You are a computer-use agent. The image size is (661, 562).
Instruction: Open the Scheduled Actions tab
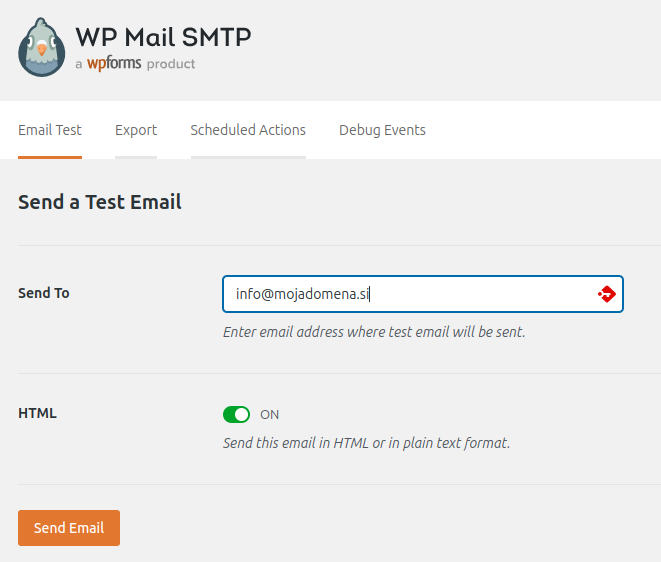[x=248, y=130]
